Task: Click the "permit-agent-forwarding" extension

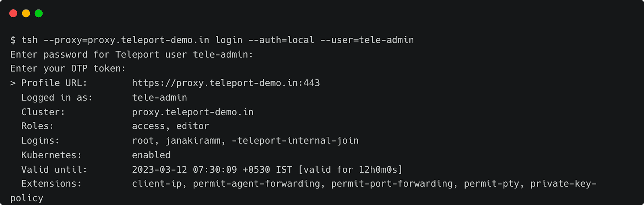Action: point(256,184)
